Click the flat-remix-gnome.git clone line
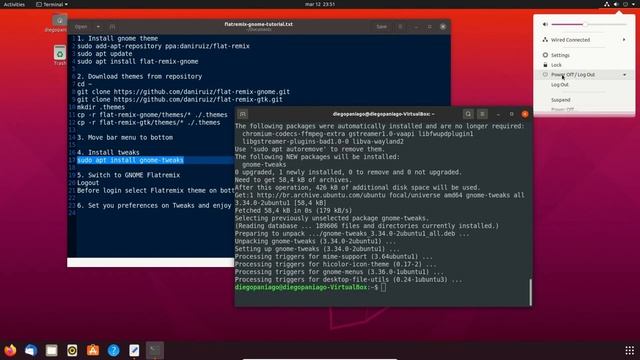This screenshot has height=360, width=640. coord(183,91)
